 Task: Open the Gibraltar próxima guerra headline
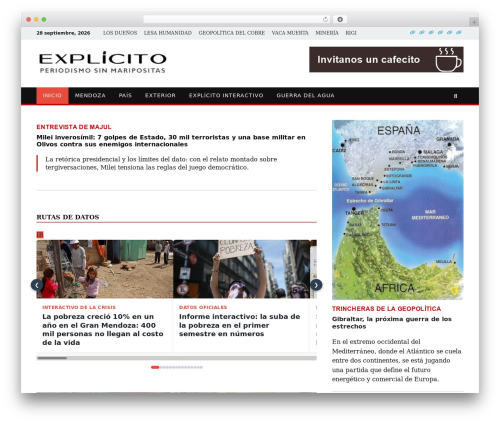pyautogui.click(x=392, y=323)
